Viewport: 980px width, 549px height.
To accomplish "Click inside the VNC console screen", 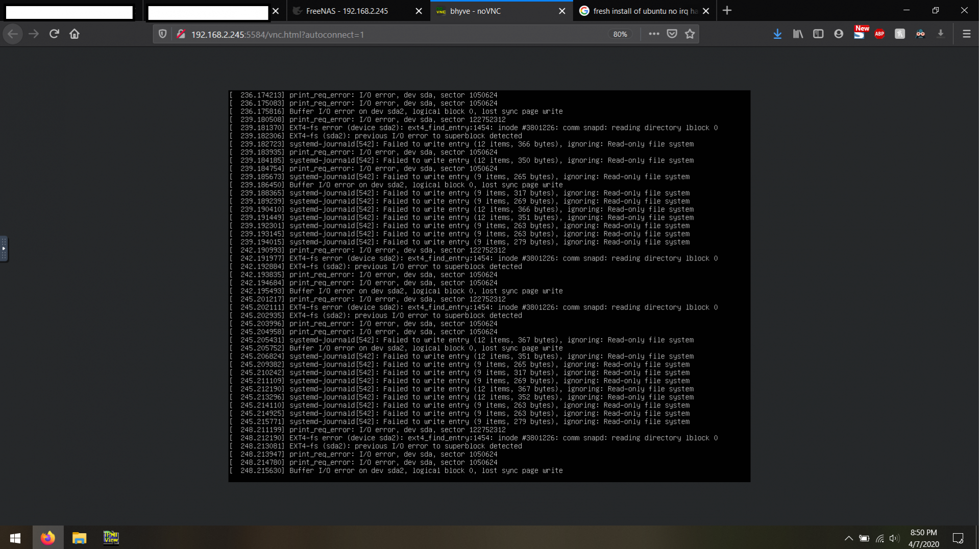I will pos(489,286).
